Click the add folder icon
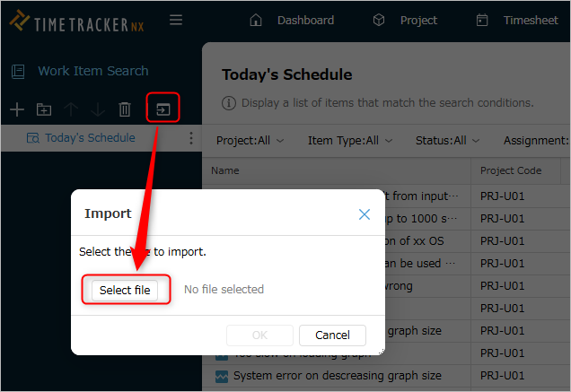The height and width of the screenshot is (392, 571). (x=44, y=109)
